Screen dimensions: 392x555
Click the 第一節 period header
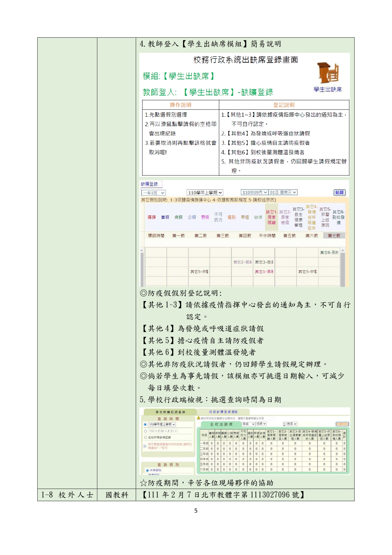178,236
